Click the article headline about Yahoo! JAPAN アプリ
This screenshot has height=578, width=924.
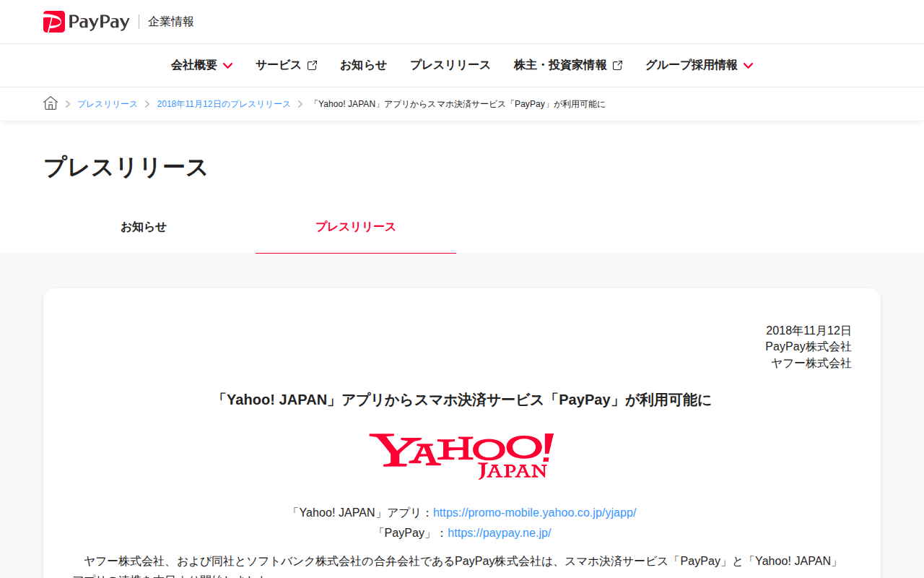[462, 400]
